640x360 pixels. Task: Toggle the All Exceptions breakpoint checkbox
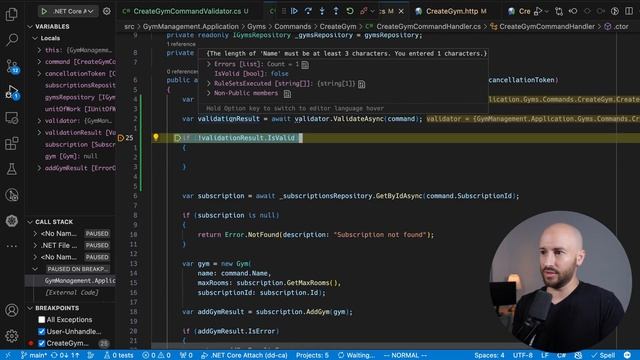pyautogui.click(x=42, y=320)
